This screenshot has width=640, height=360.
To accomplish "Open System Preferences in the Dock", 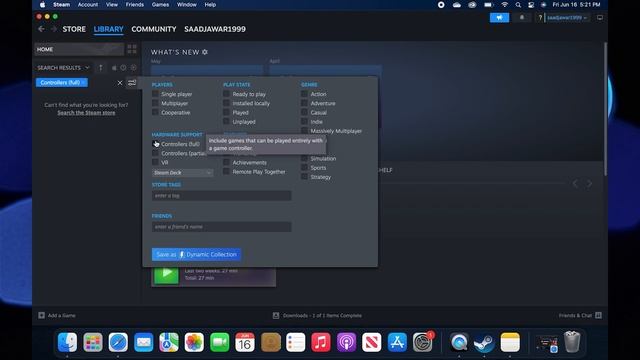I will pos(422,342).
